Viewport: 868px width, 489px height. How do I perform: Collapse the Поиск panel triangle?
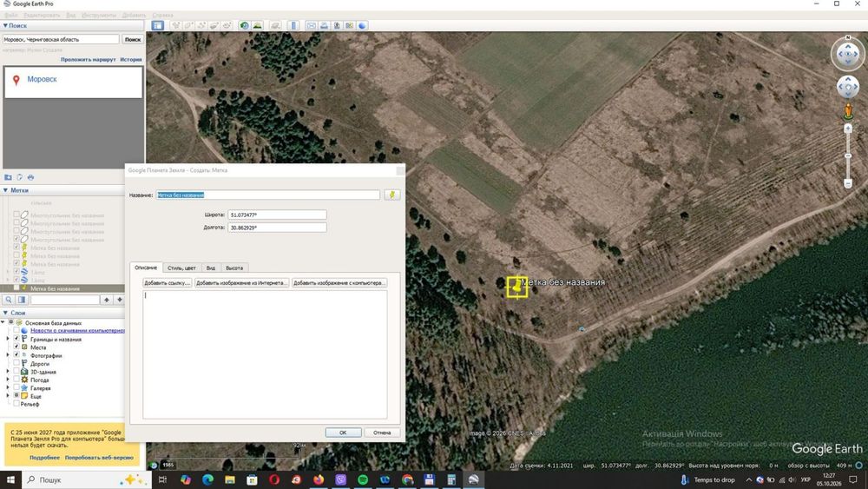point(5,25)
